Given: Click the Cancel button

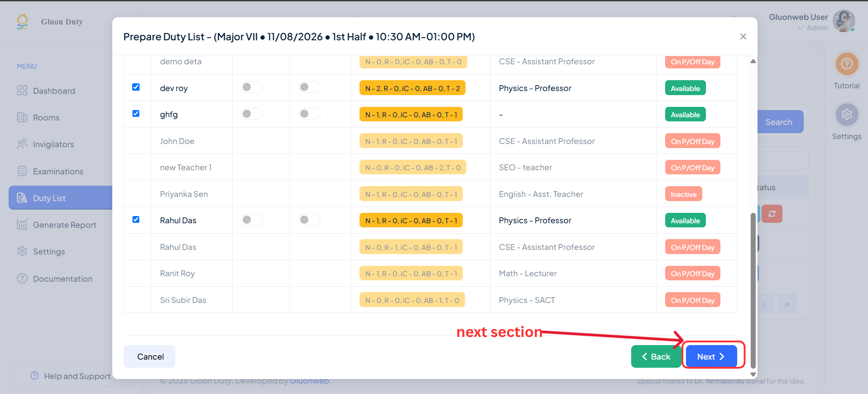Looking at the screenshot, I should [x=149, y=357].
